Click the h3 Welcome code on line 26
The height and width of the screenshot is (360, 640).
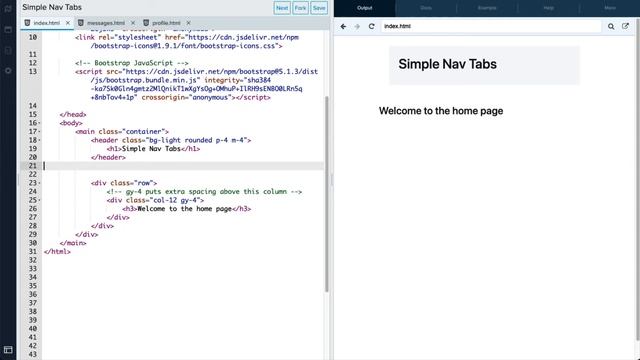point(187,209)
